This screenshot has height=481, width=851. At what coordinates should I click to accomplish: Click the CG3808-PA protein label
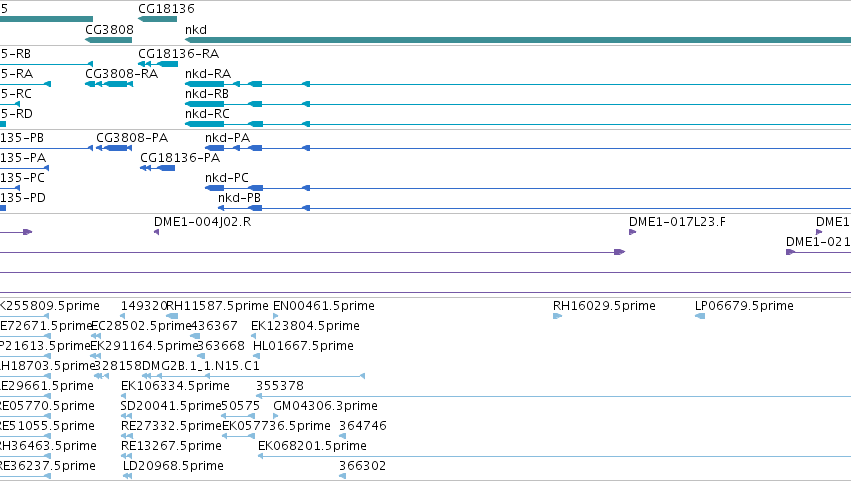[132, 138]
